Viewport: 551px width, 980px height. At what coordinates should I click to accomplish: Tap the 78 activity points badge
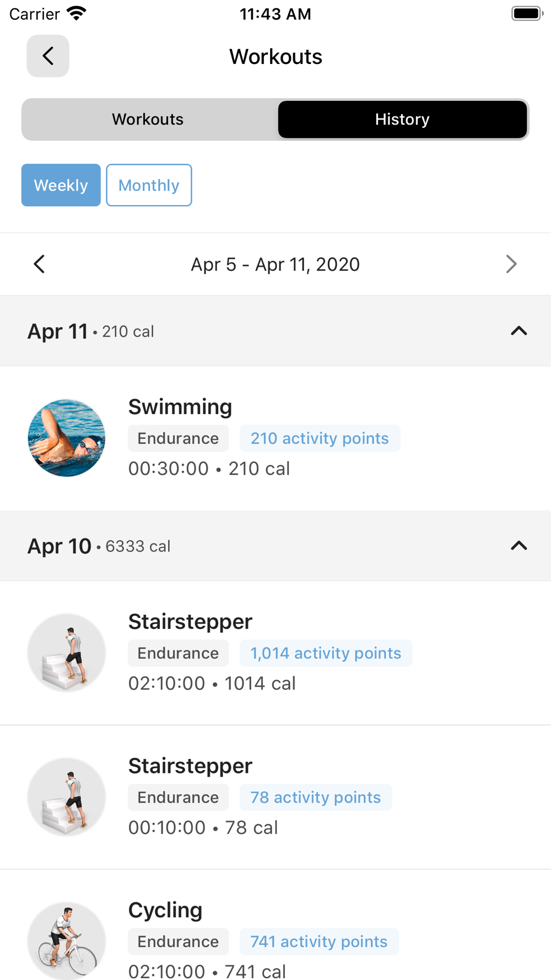(x=315, y=798)
